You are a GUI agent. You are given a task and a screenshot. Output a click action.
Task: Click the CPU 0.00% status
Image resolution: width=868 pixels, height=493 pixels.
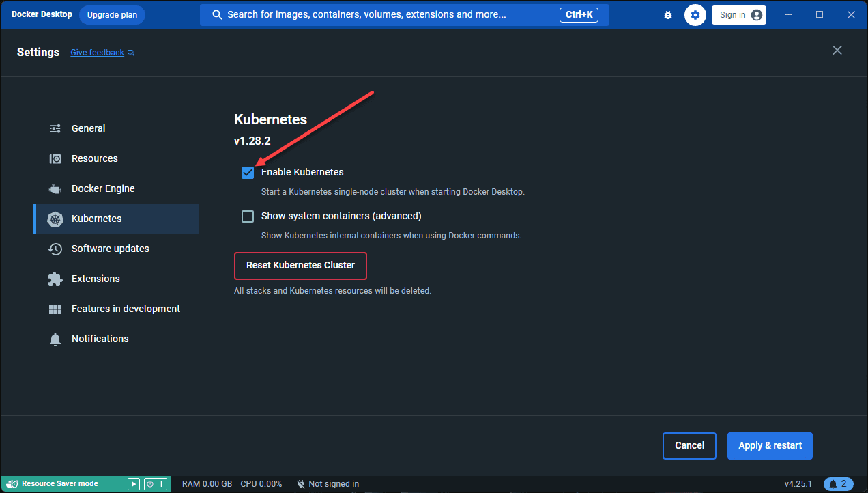261,484
